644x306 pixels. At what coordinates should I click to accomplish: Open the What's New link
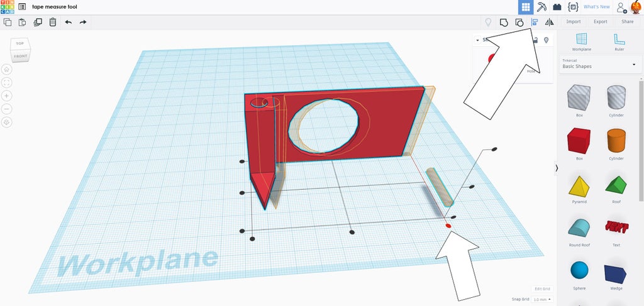pyautogui.click(x=596, y=7)
